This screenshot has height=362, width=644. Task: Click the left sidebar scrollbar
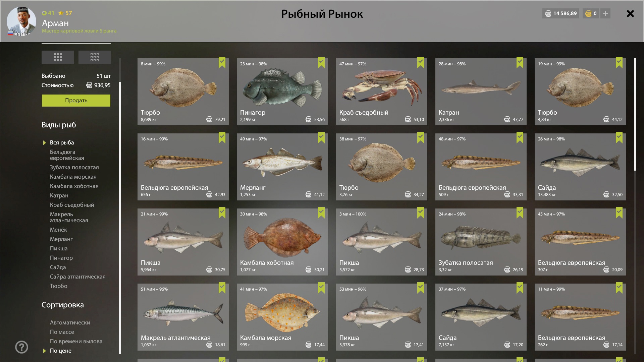pos(120,218)
